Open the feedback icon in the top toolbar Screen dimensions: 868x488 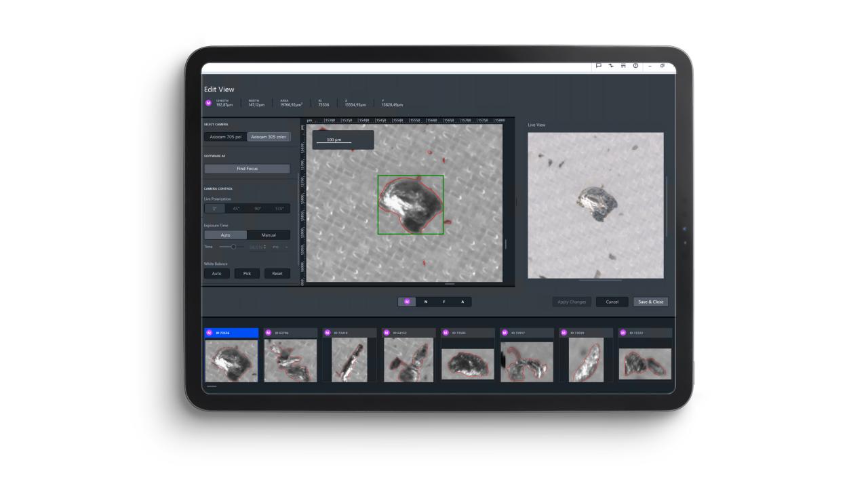[599, 66]
